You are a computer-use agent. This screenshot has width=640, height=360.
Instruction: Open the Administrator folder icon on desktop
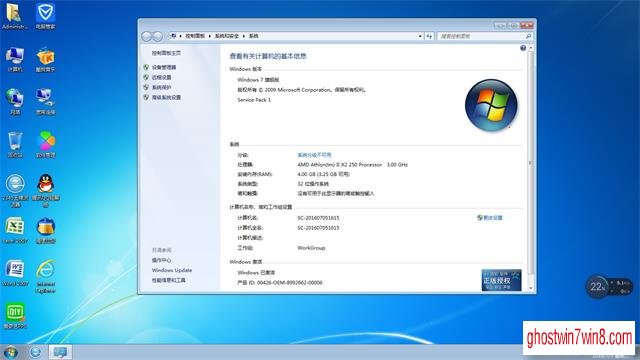coord(15,16)
